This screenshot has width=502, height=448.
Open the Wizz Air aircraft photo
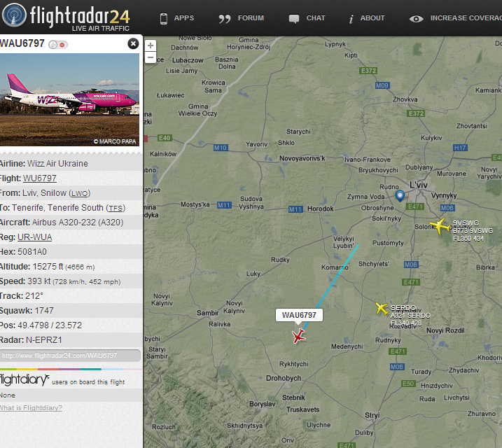69,99
